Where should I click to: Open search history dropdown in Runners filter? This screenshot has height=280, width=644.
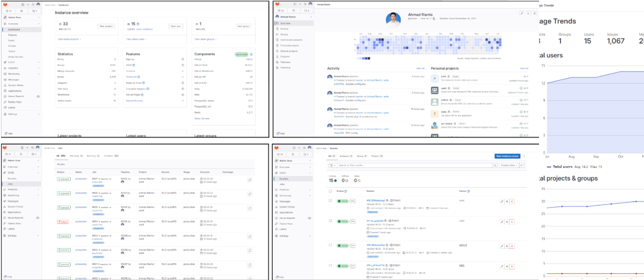coord(332,165)
